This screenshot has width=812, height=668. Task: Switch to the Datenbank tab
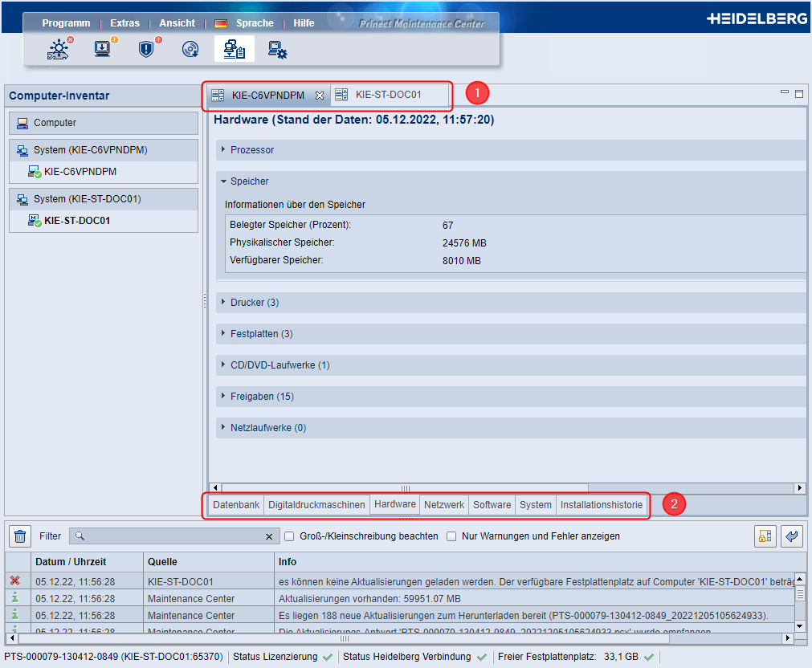tap(236, 505)
